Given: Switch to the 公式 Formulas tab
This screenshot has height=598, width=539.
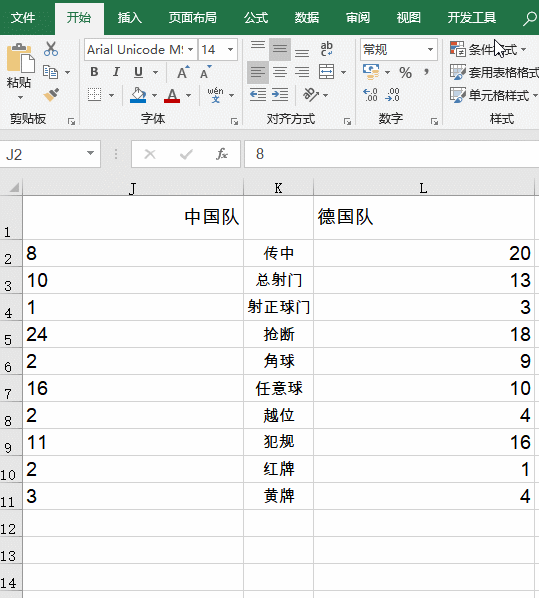Looking at the screenshot, I should click(256, 18).
